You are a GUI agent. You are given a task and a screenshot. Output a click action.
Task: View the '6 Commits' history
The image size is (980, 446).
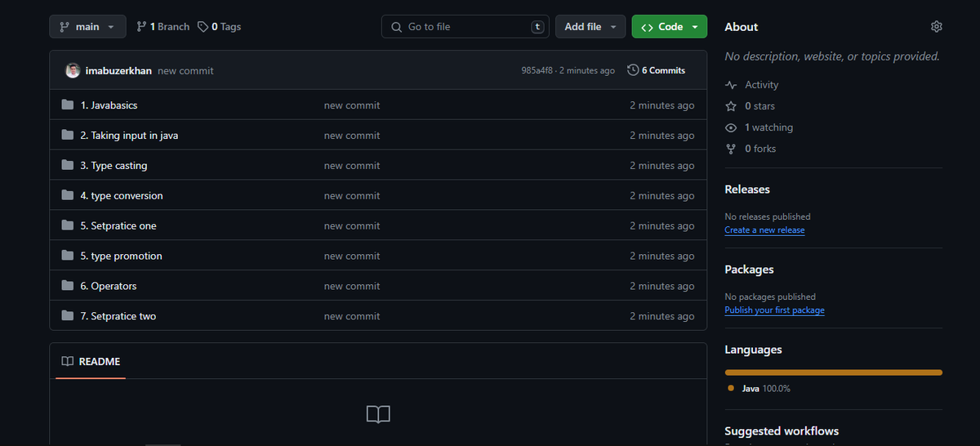pos(657,70)
